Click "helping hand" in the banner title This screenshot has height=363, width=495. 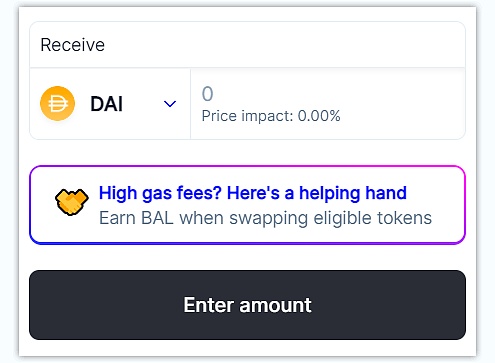pos(353,193)
